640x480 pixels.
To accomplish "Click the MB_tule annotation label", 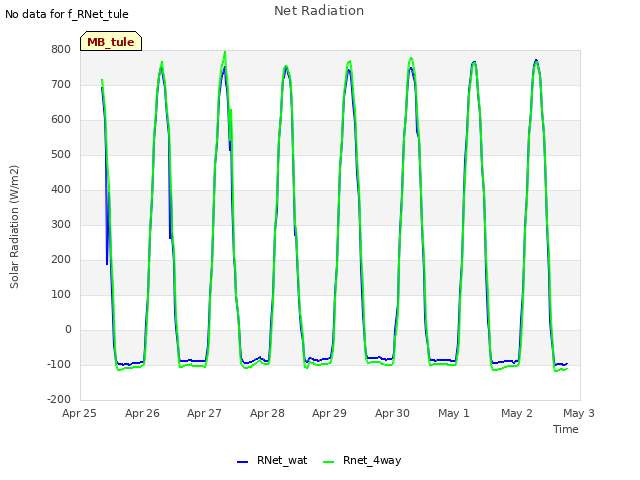I will [x=111, y=41].
